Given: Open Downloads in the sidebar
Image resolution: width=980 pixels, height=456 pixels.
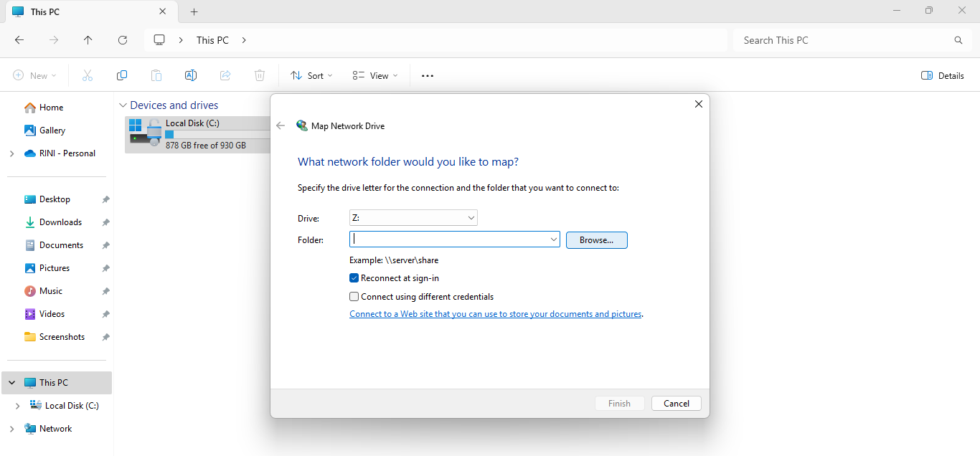Looking at the screenshot, I should 60,222.
